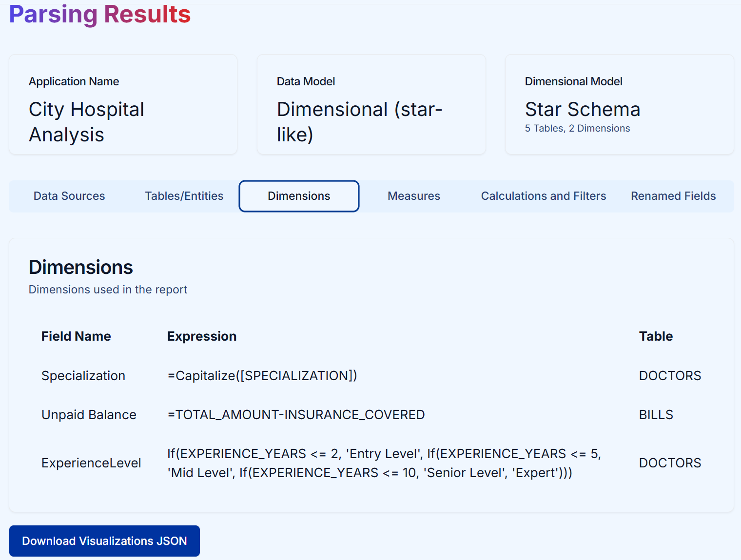Click the Dimensional (star-like) data model value
This screenshot has height=560, width=741.
click(359, 122)
